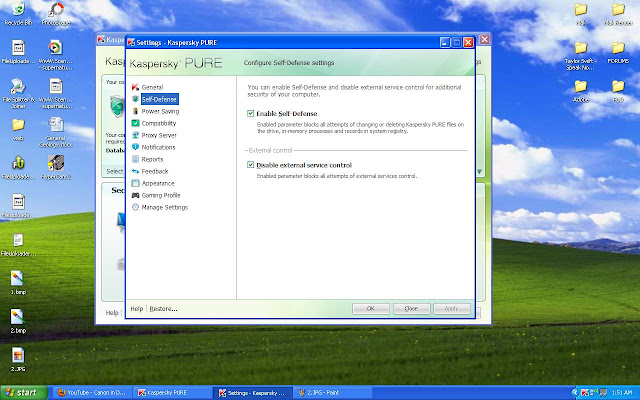This screenshot has height=400, width=640.
Task: Click Close button at dialog bottom
Action: [x=411, y=309]
